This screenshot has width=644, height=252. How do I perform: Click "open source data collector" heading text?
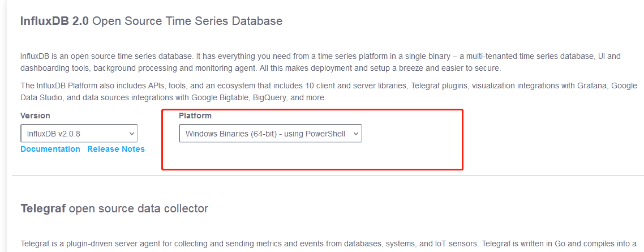tap(139, 208)
